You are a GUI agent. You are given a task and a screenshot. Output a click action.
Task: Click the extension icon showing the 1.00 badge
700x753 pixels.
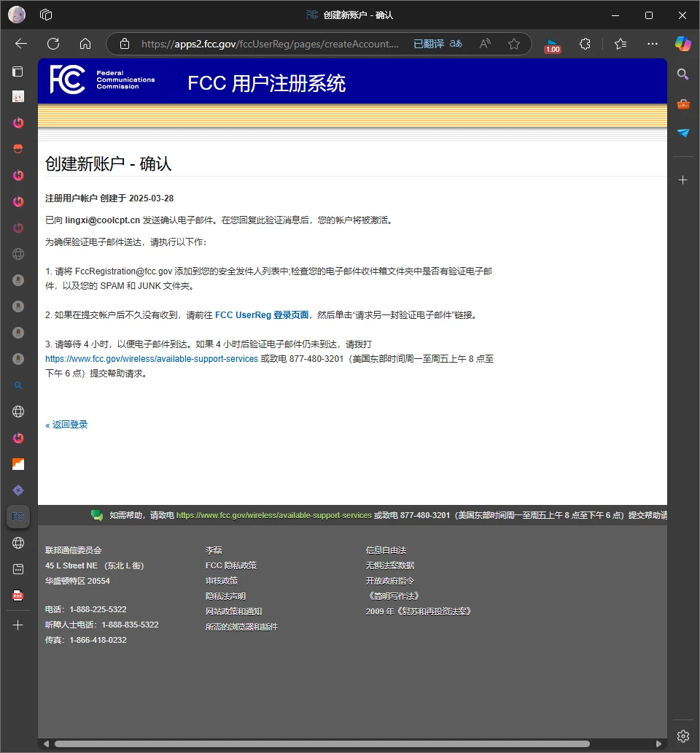tap(552, 46)
